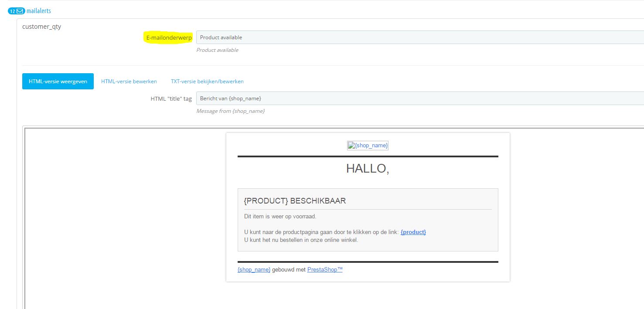The width and height of the screenshot is (644, 309).
Task: Click the grey Product available hint text
Action: (x=217, y=50)
